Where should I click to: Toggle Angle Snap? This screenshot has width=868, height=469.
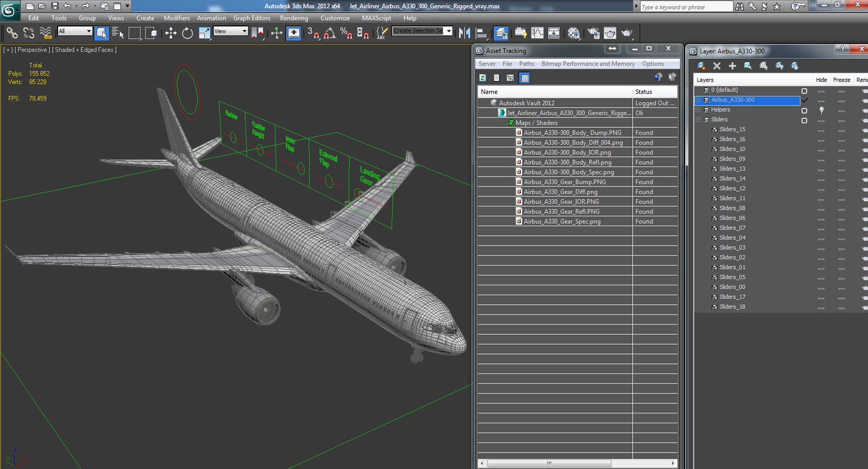[x=330, y=33]
